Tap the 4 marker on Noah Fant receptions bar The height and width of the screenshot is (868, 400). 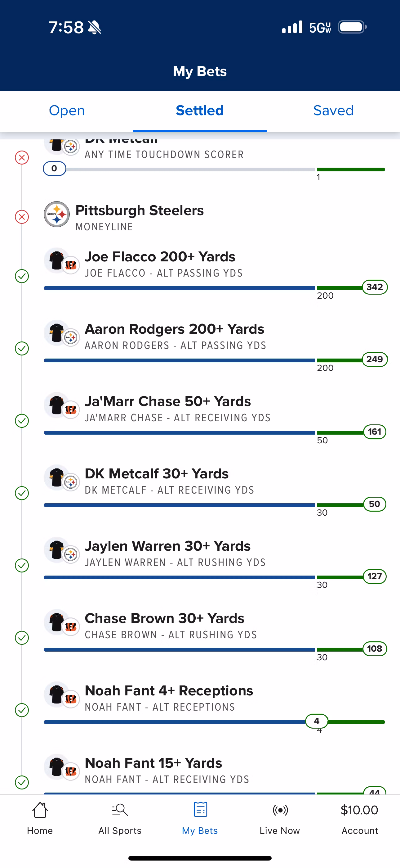tap(317, 721)
